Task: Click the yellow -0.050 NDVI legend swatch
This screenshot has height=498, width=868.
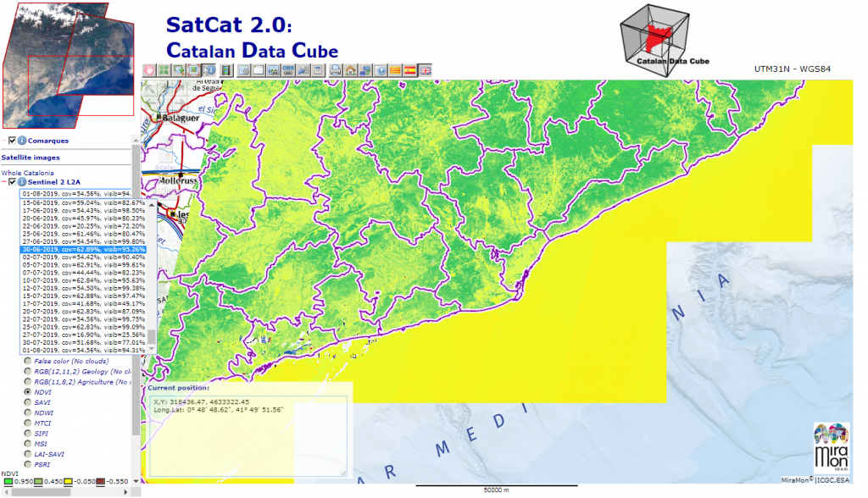Action: (x=69, y=481)
